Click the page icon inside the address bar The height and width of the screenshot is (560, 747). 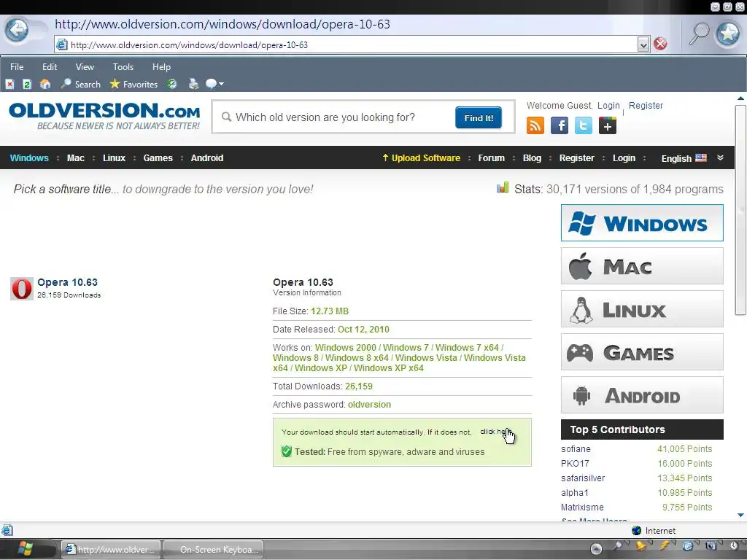pyautogui.click(x=61, y=44)
